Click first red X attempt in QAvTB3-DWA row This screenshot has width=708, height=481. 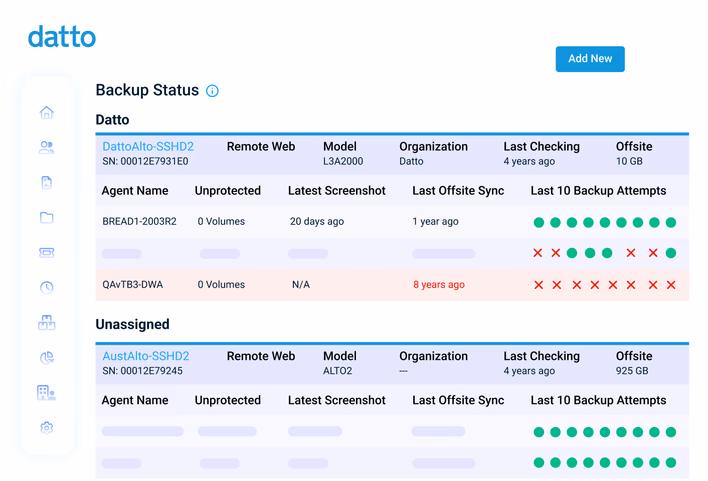(539, 285)
